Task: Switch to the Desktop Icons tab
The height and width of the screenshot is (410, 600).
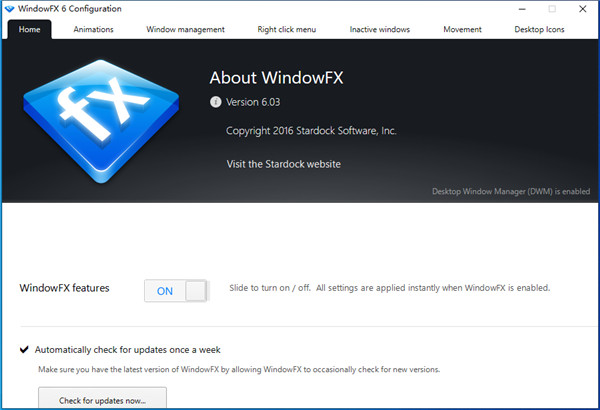Action: [539, 29]
